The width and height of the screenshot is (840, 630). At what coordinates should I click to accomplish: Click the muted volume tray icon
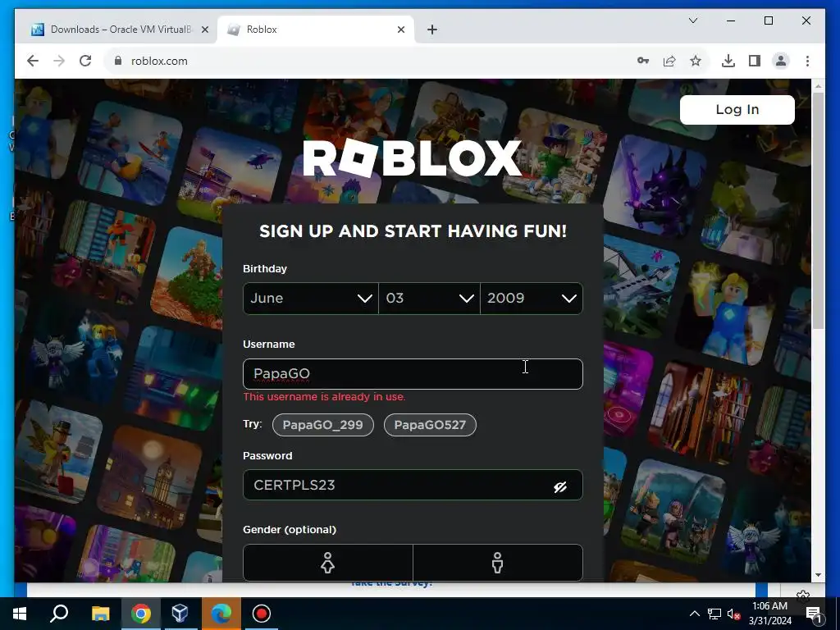tap(733, 614)
